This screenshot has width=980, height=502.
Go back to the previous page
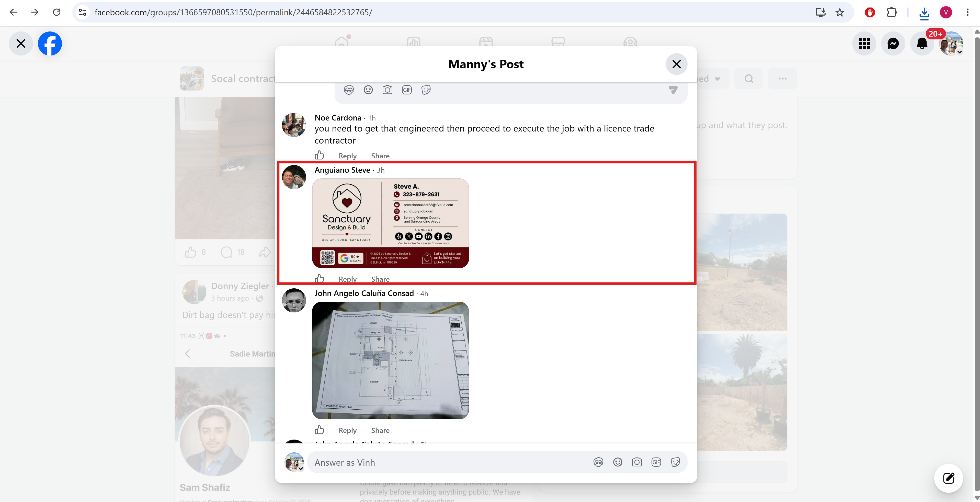(x=13, y=12)
